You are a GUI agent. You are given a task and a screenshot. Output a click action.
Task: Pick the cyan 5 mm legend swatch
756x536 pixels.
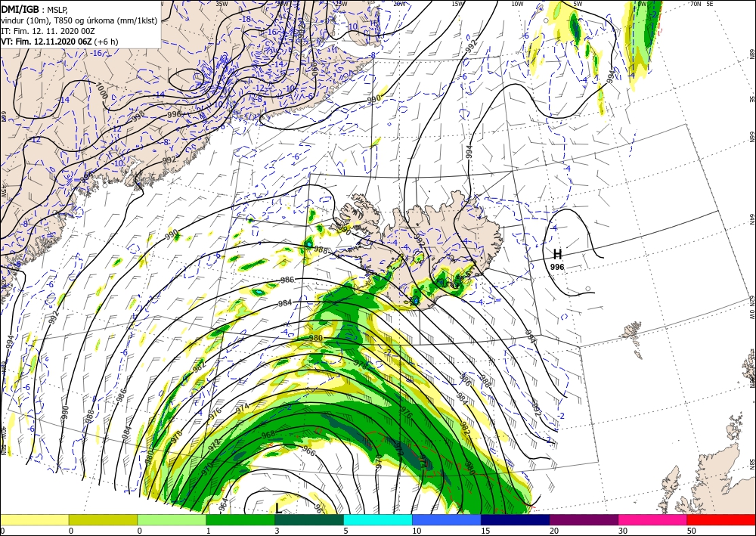point(378,519)
